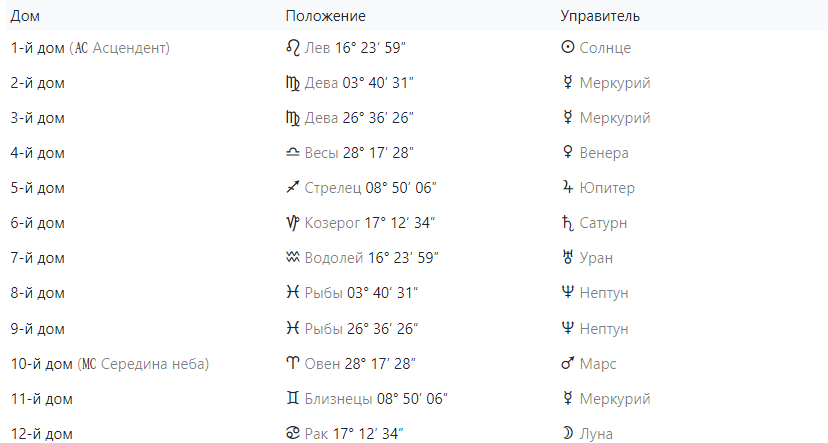Click the Дом column header
Screen dimensions: 828x443
tap(25, 16)
